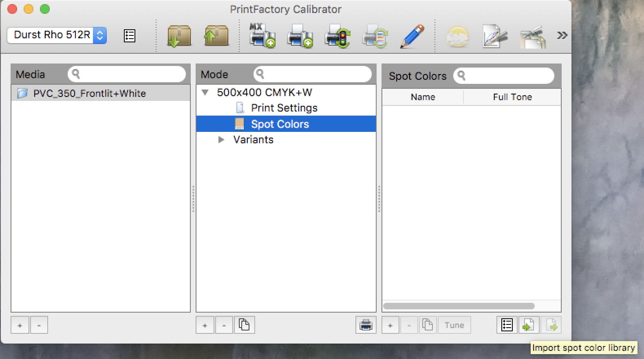Click the Full Tone column header

[512, 97]
